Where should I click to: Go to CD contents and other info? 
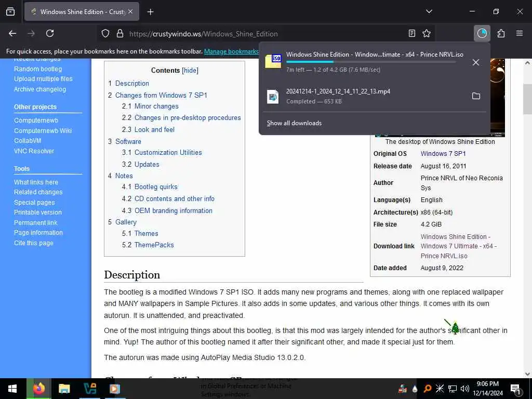pos(175,198)
